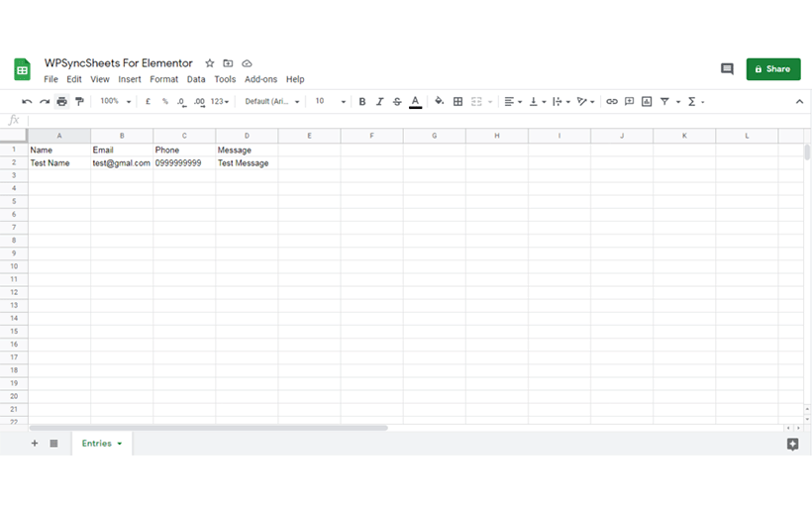Click document title WPSyncSheets For Elementor
The image size is (812, 505).
point(119,63)
